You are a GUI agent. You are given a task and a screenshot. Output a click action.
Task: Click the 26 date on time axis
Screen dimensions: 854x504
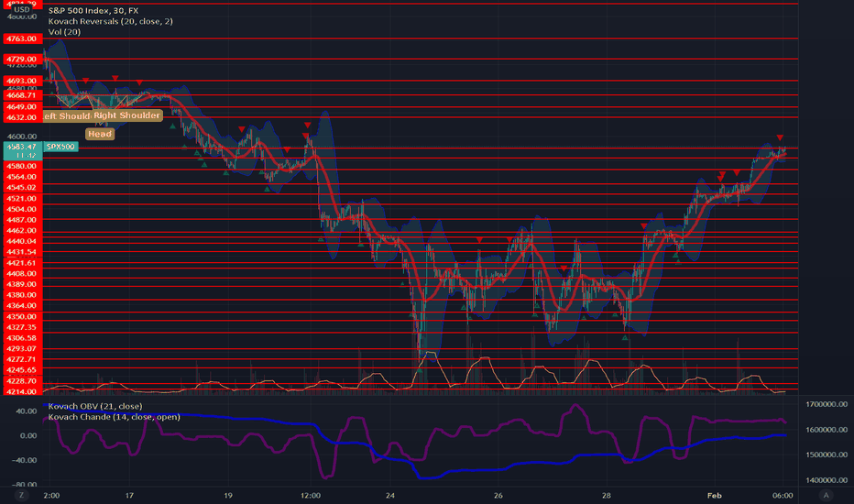click(x=498, y=495)
